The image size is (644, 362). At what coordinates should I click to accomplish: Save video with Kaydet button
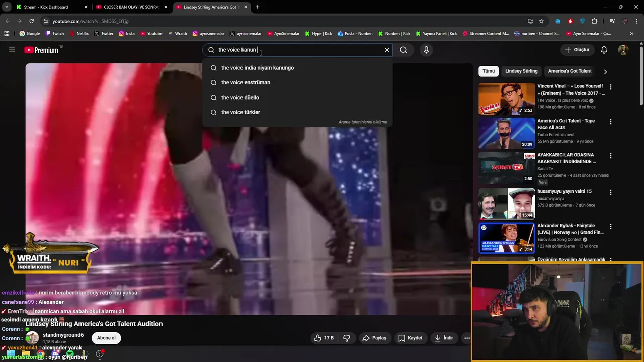pyautogui.click(x=410, y=338)
